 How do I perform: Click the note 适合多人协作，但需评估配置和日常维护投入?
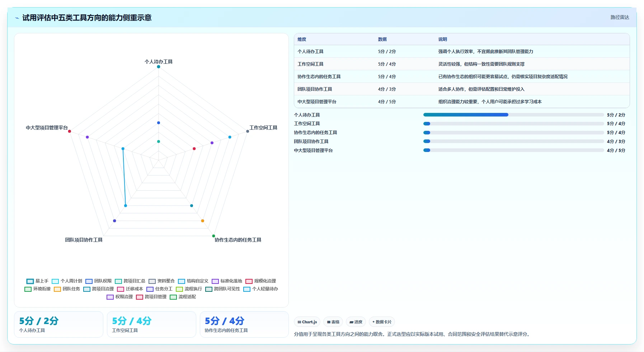coord(481,89)
